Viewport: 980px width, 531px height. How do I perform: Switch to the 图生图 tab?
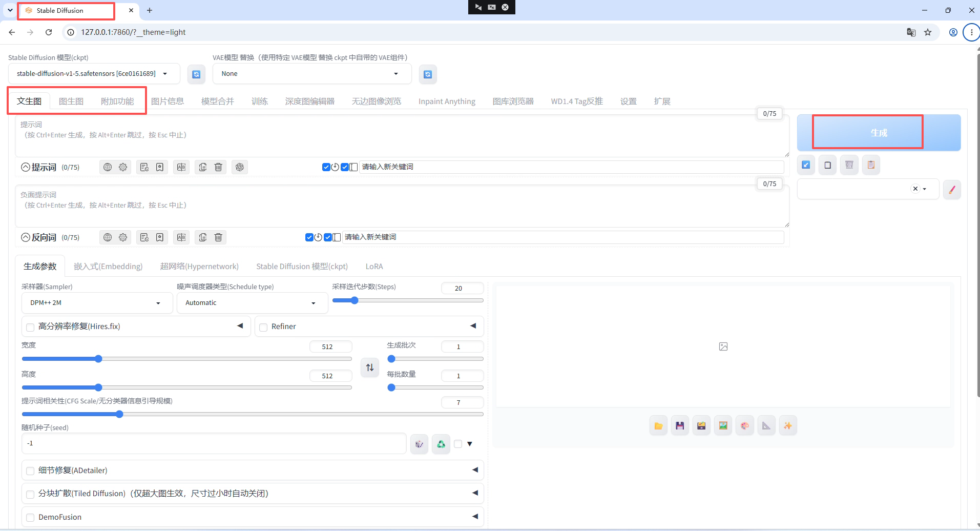point(71,101)
